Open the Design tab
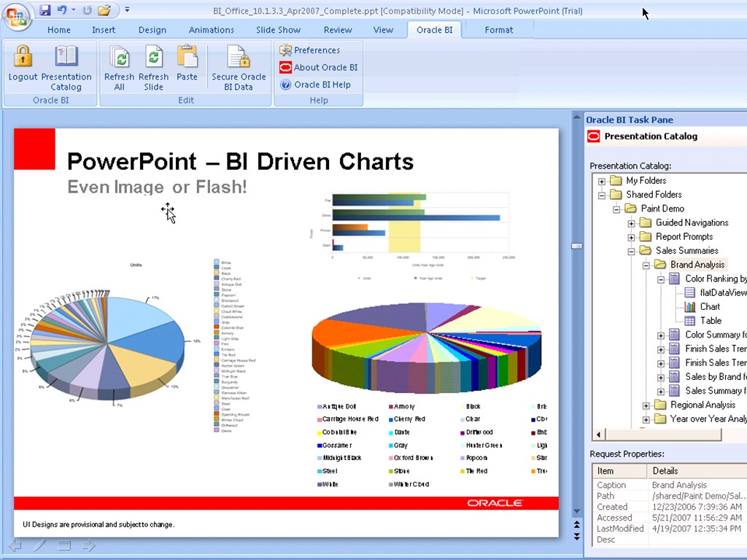This screenshot has height=560, width=747. (152, 30)
